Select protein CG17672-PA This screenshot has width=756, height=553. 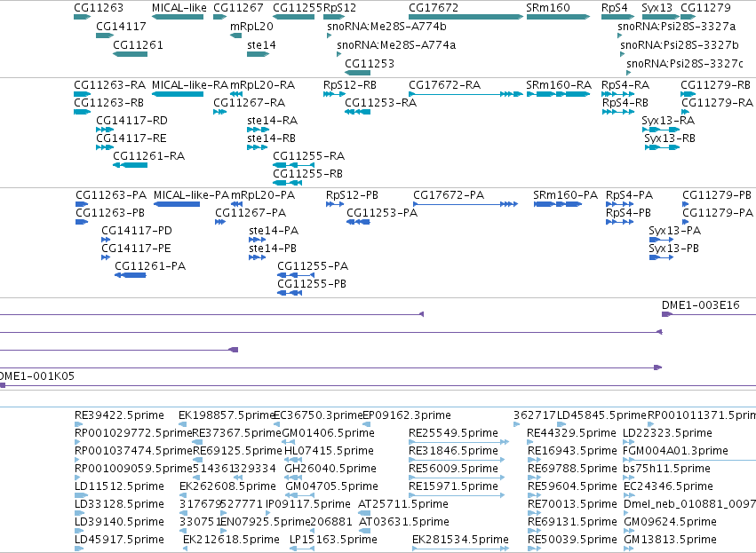[466, 204]
